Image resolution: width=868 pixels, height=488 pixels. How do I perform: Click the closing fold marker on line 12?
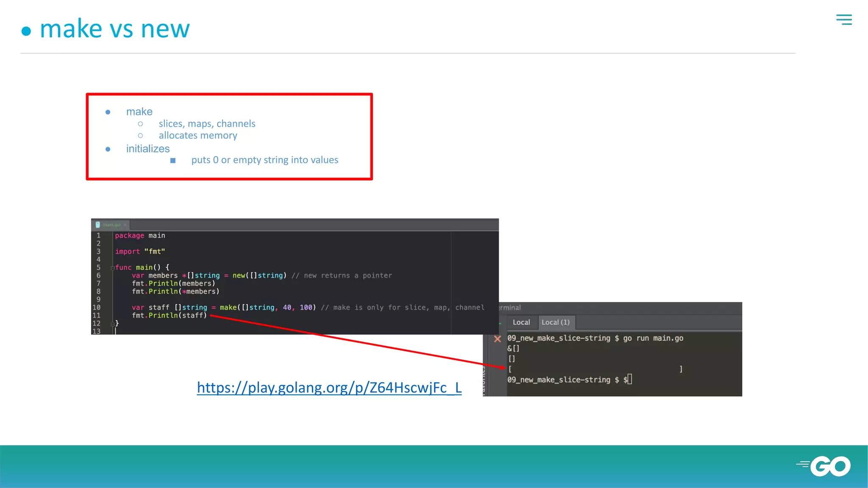(x=113, y=324)
